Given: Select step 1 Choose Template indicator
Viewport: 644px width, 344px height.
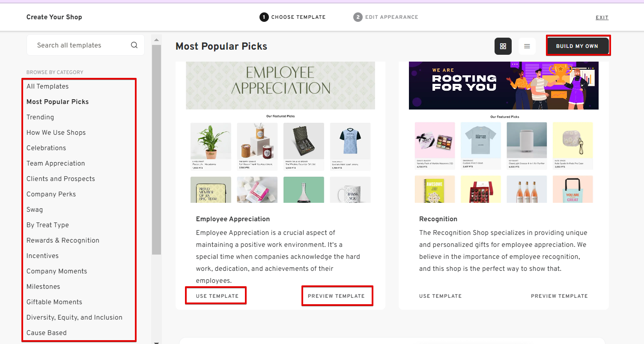Looking at the screenshot, I should click(x=292, y=17).
